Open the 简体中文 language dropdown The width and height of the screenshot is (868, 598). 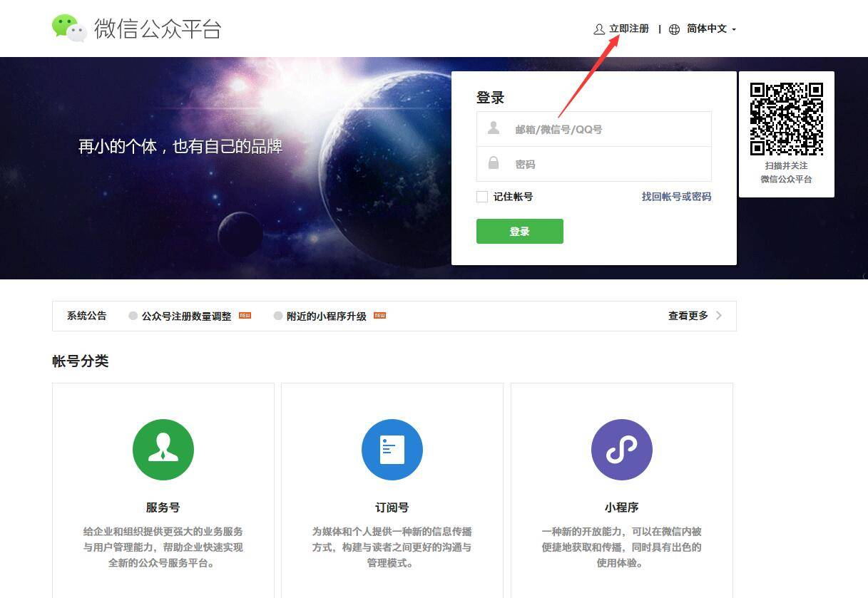click(711, 29)
